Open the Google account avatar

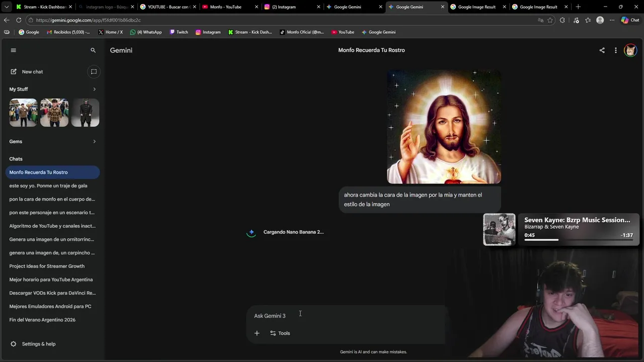630,50
